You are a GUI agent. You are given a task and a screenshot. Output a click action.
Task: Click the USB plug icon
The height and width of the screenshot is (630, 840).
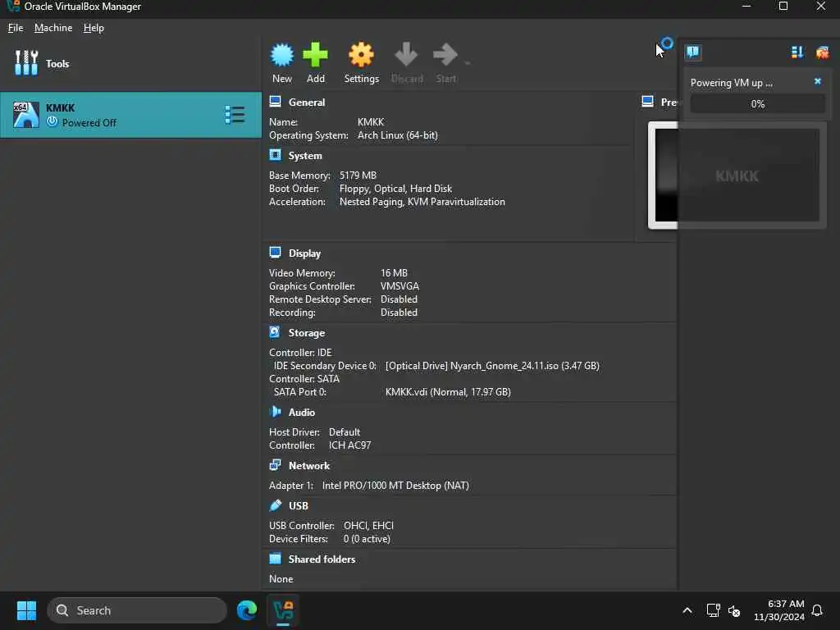(x=276, y=505)
